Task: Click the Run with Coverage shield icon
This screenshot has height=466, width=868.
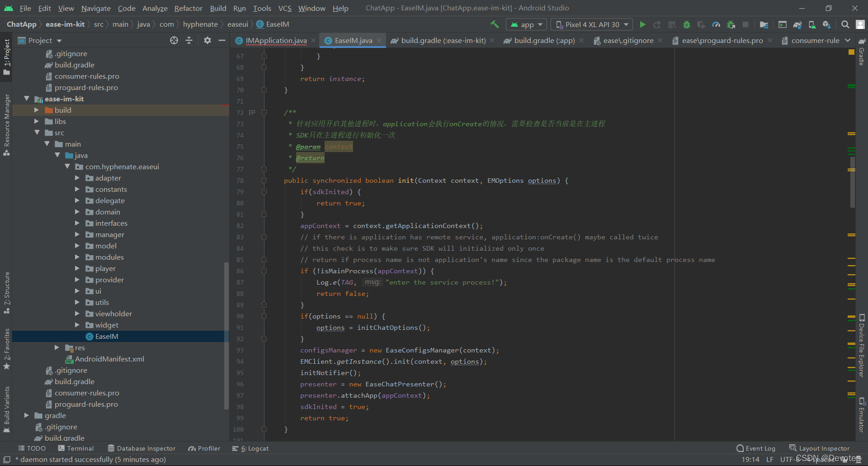Action: point(701,24)
